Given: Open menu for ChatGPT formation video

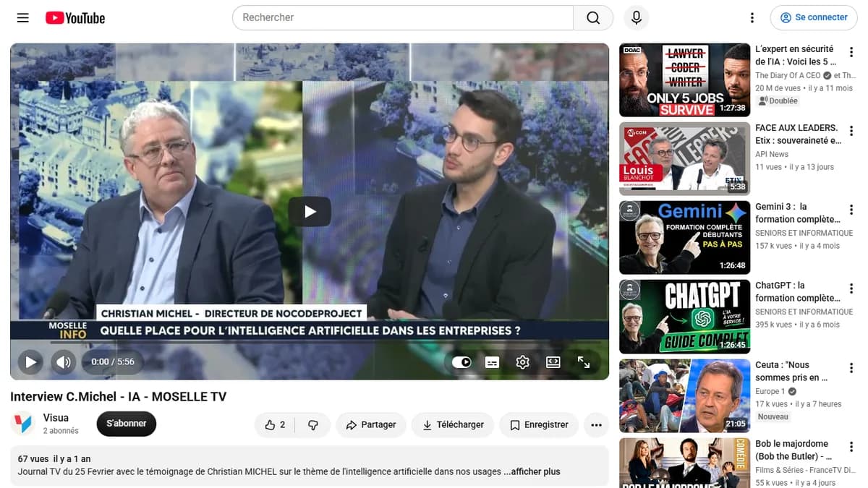Looking at the screenshot, I should 851,288.
